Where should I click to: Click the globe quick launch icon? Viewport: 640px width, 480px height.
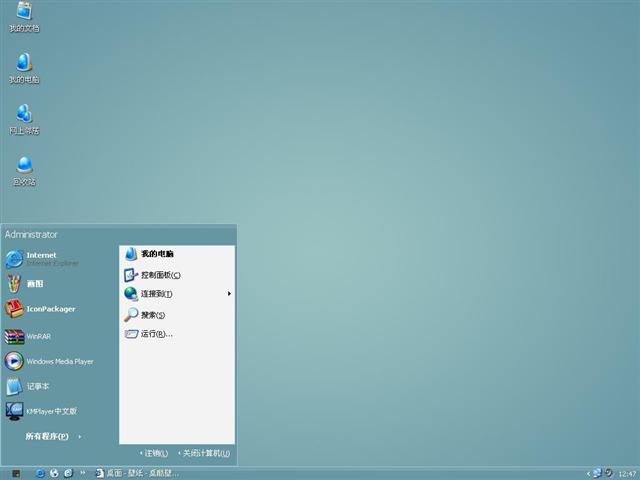54,473
